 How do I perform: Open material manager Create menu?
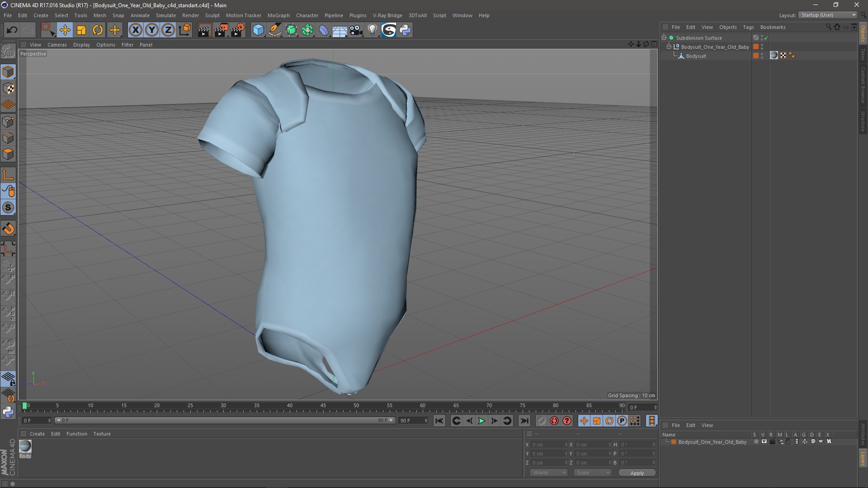pyautogui.click(x=37, y=434)
